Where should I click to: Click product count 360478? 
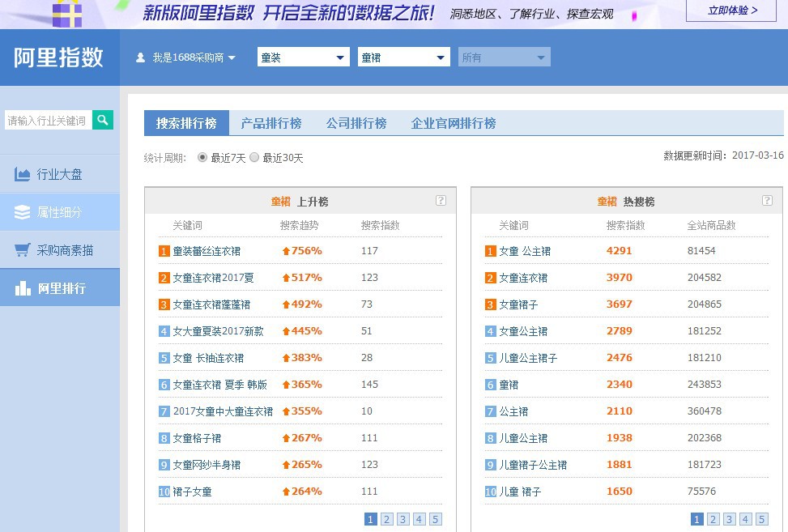705,411
